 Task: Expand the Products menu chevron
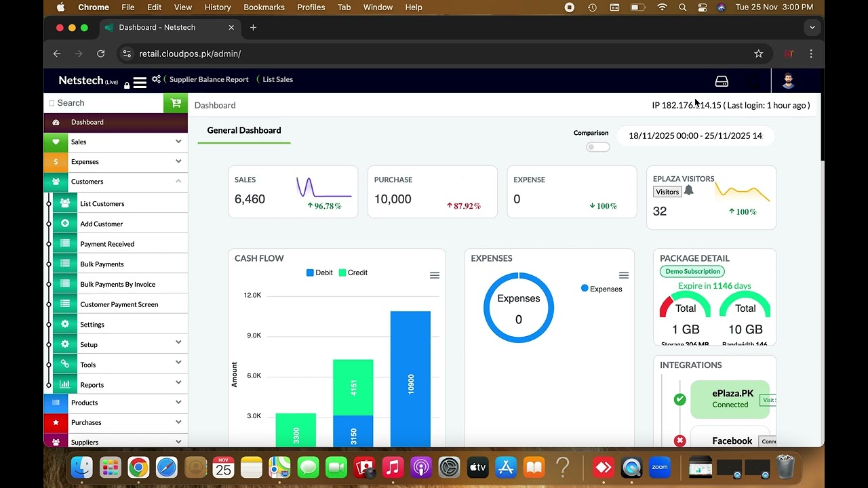click(178, 402)
